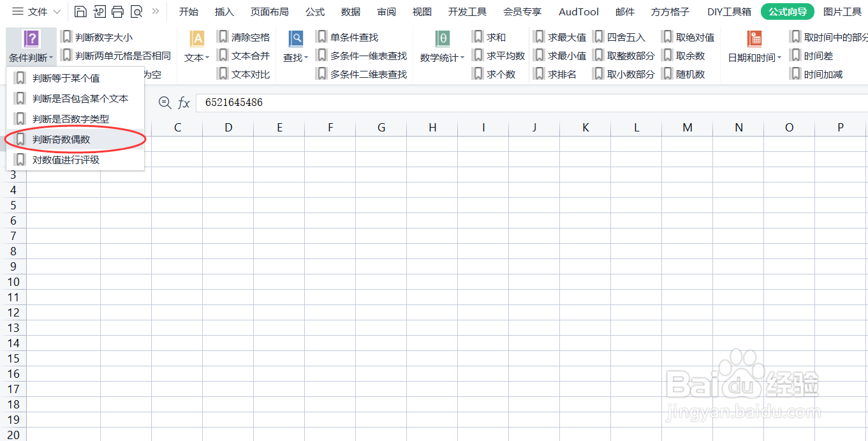
Task: Expand dropdown arrow next to 文件
Action: tap(57, 12)
